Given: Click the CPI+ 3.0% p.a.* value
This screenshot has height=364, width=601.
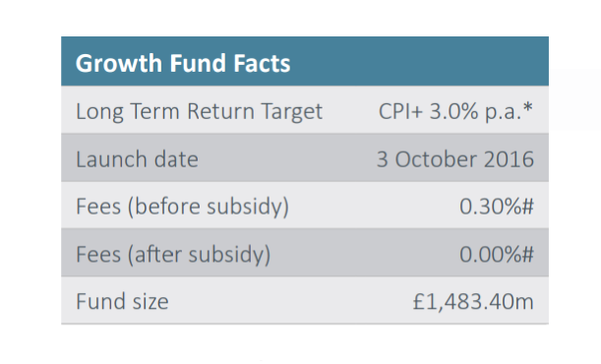Looking at the screenshot, I should pos(455,112).
